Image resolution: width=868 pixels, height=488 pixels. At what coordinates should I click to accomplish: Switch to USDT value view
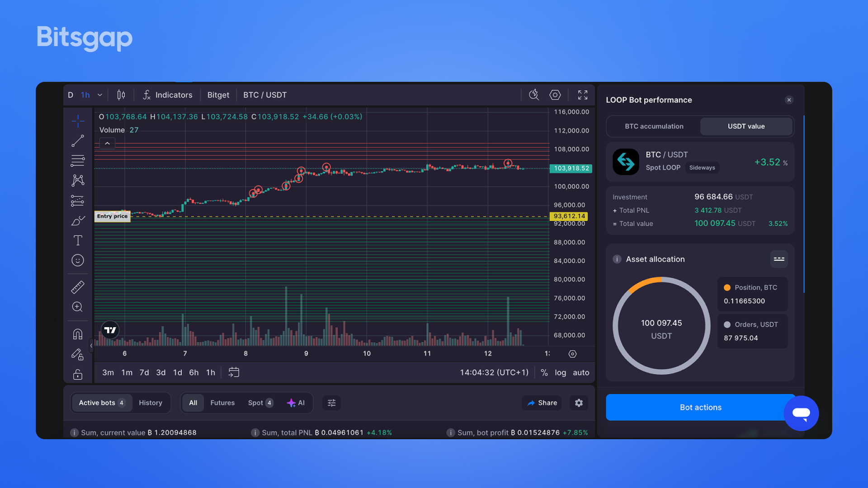tap(746, 126)
